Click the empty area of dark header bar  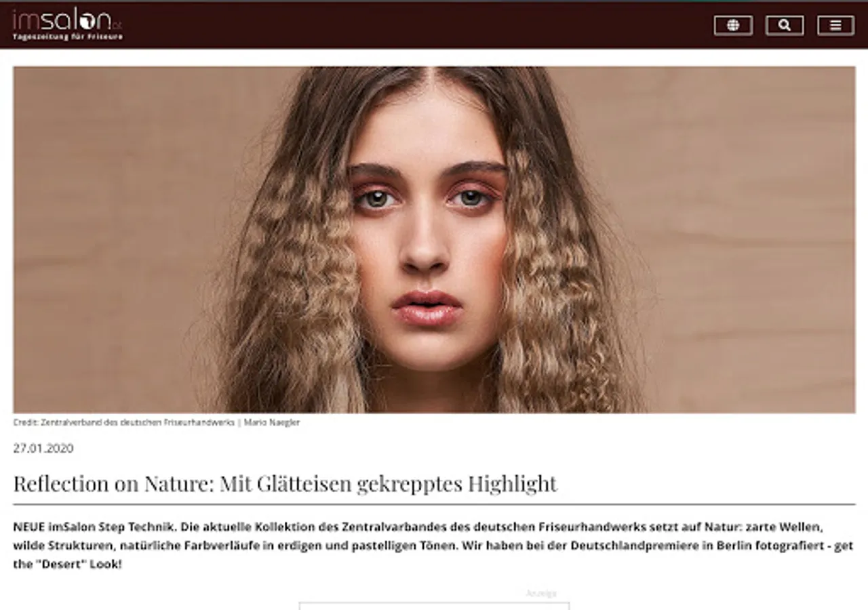pos(407,25)
